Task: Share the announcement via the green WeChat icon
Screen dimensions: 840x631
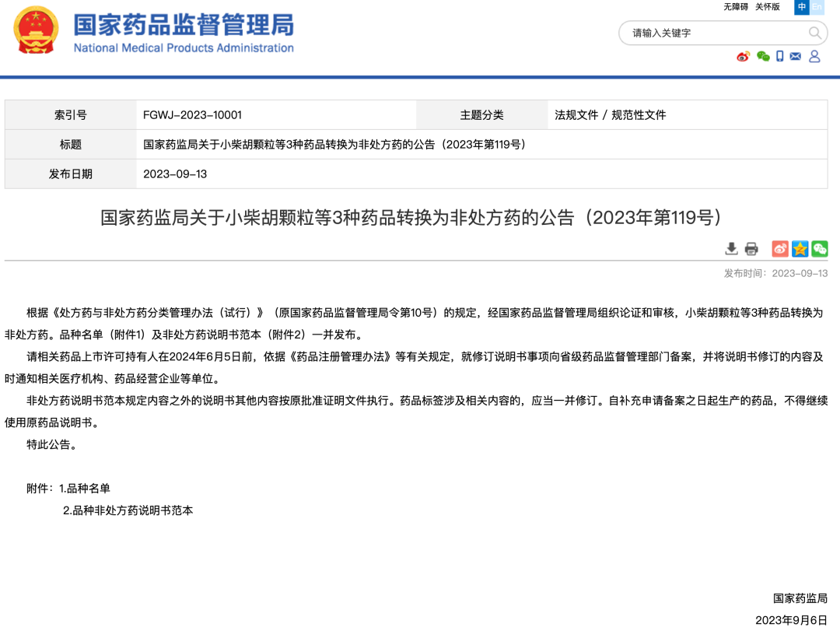Action: [819, 249]
